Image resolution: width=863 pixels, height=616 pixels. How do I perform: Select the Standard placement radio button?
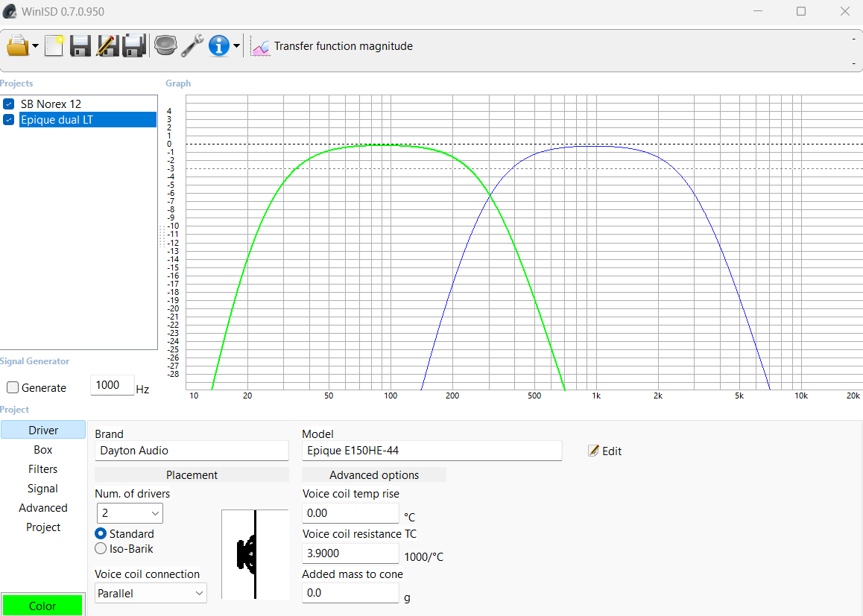point(101,533)
